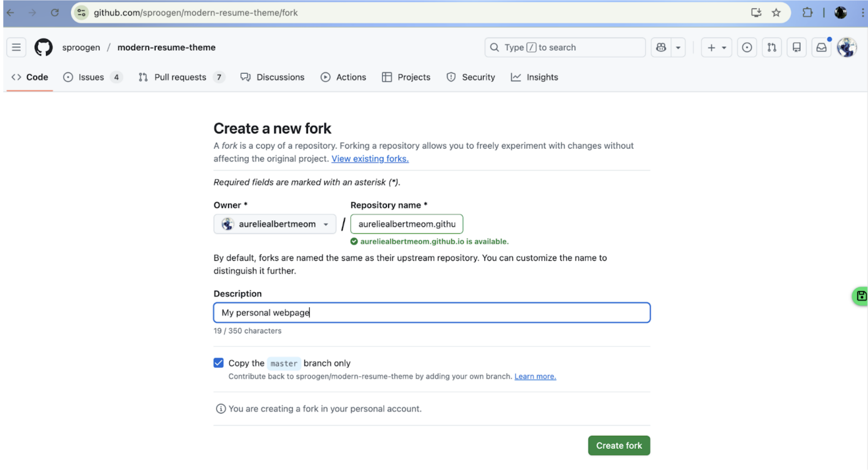The width and height of the screenshot is (868, 472).
Task: Expand the Copilot dropdown arrow
Action: tap(678, 47)
